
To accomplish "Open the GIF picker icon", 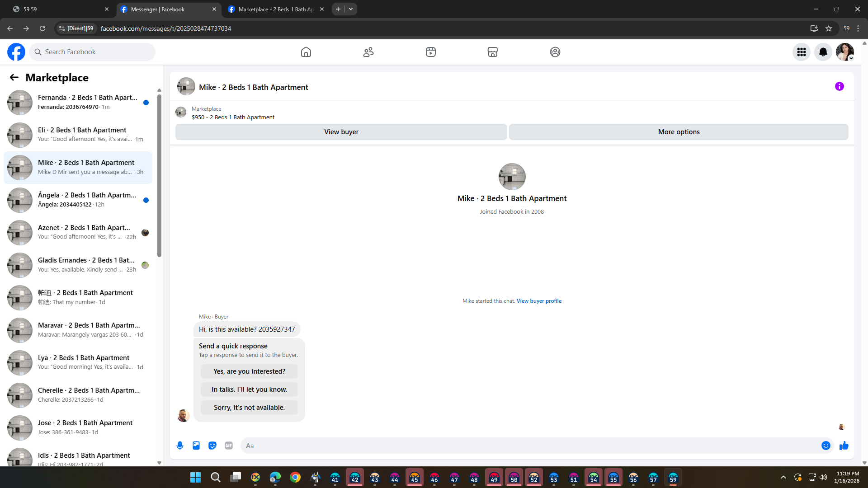I will click(x=229, y=446).
